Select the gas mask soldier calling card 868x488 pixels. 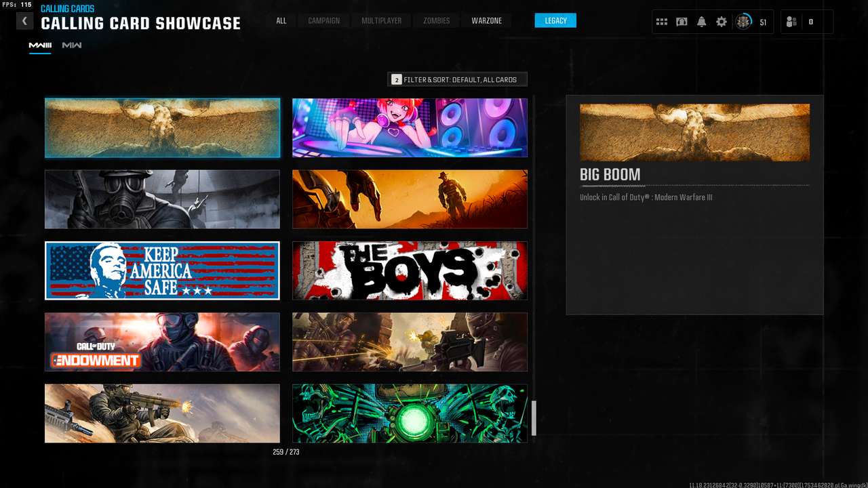(x=162, y=199)
